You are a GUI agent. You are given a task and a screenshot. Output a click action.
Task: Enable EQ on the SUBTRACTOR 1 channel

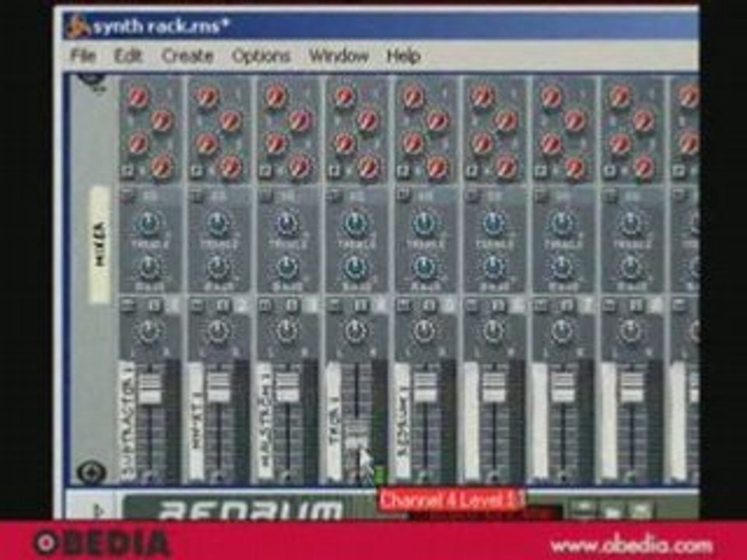coord(128,195)
